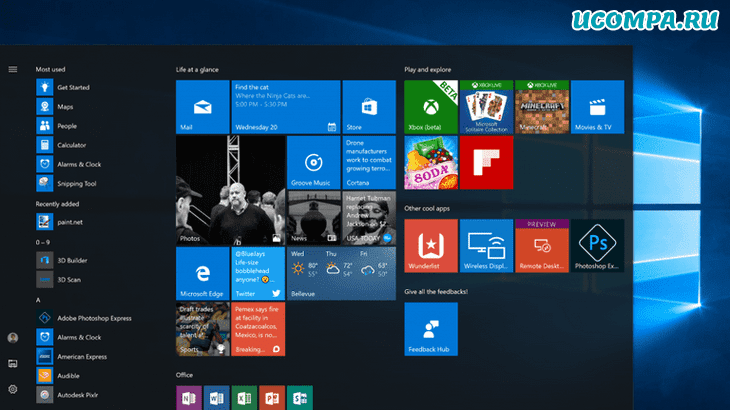Screen dimensions: 730x410
Task: Select Snipping Tool from the list
Action: coord(76,183)
